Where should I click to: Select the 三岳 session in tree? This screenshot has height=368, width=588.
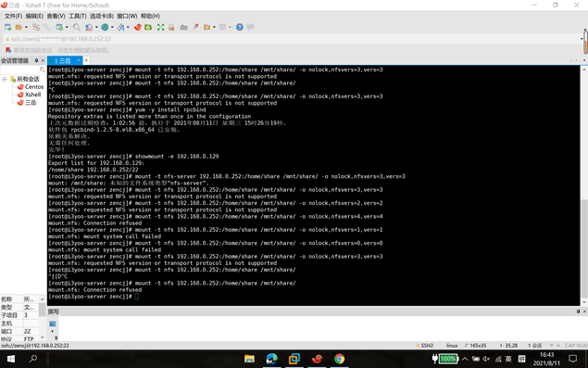click(x=27, y=103)
